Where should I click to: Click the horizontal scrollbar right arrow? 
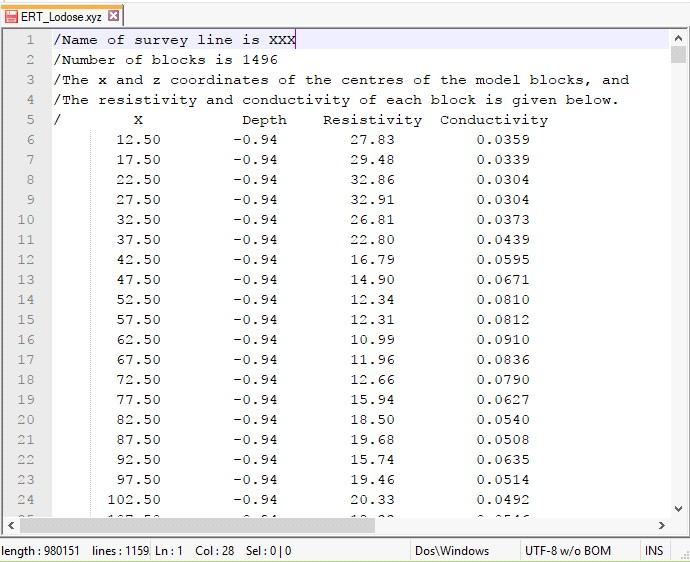coord(661,525)
